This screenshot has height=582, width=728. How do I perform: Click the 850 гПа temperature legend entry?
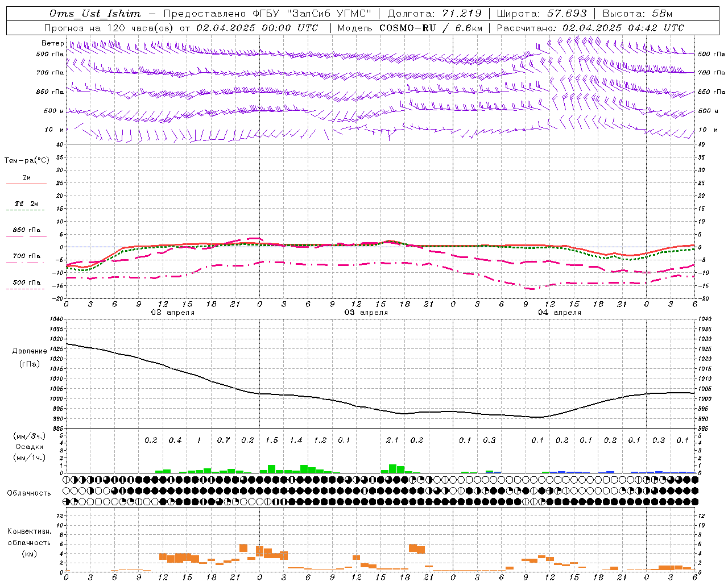point(26,232)
